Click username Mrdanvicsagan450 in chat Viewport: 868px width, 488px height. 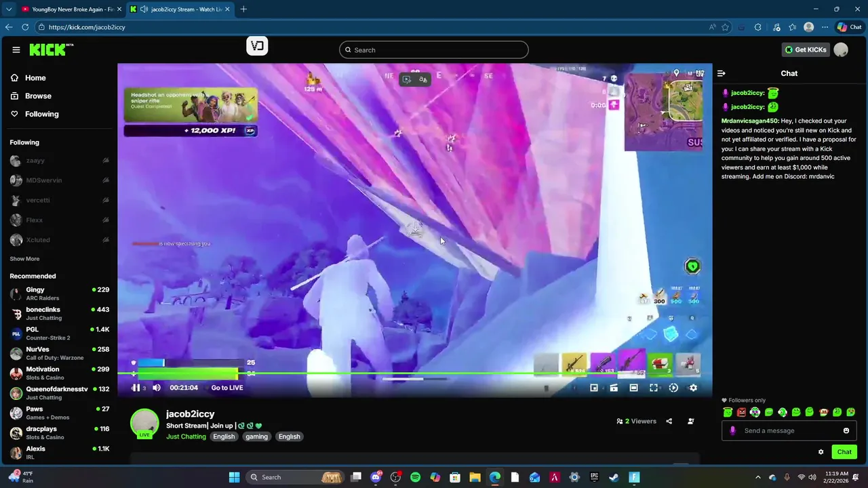[x=750, y=121]
